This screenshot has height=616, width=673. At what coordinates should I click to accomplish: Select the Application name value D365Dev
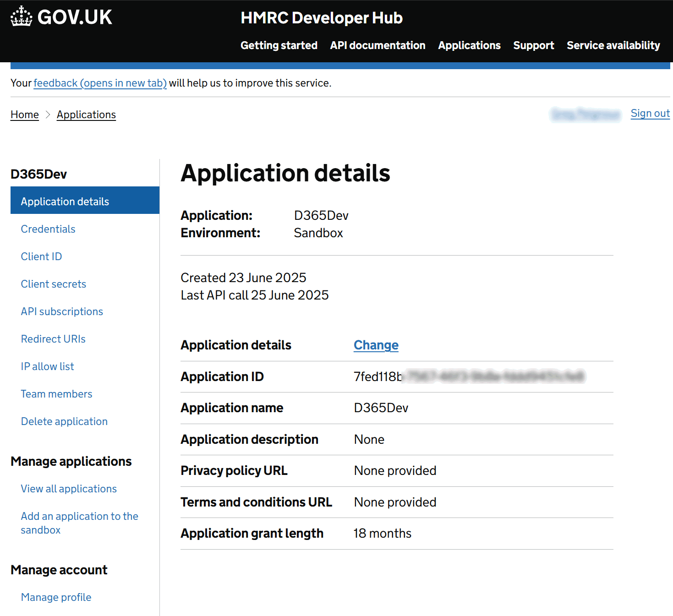pyautogui.click(x=381, y=408)
